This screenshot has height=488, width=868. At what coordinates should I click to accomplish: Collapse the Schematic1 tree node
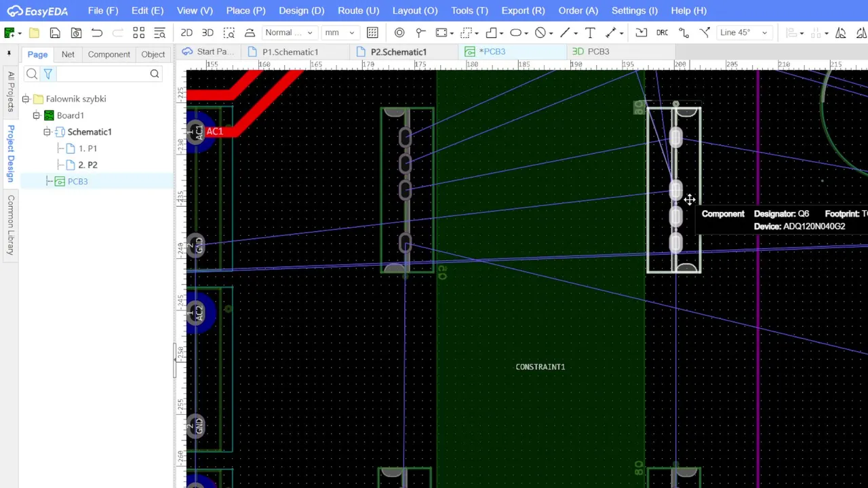click(x=47, y=132)
